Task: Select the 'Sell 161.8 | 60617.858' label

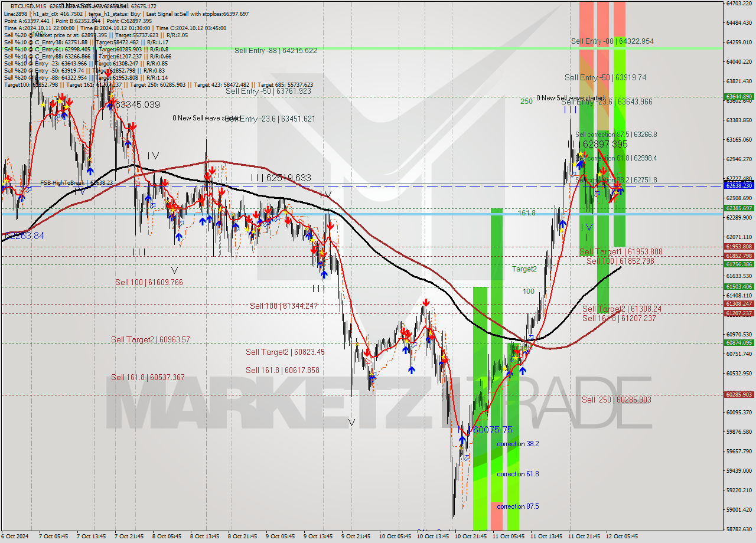Action: pyautogui.click(x=282, y=370)
